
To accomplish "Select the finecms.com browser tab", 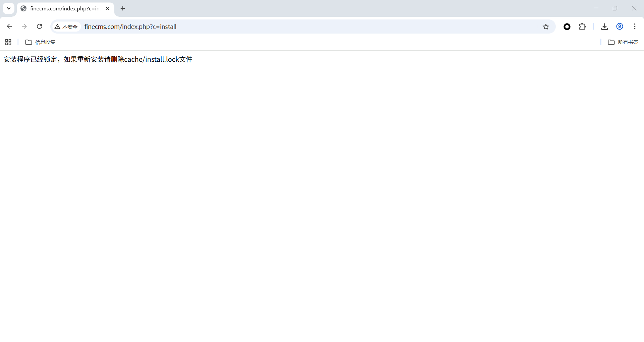I will coord(65,9).
